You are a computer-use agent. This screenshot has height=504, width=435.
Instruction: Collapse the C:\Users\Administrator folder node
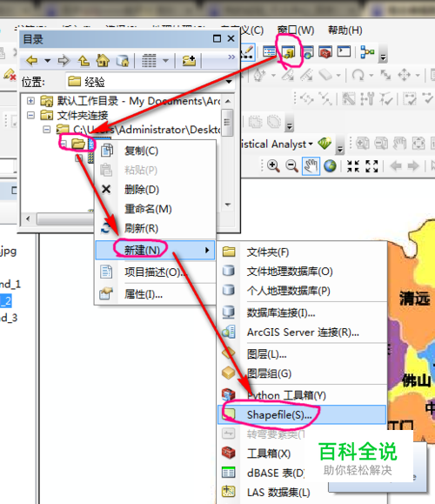47,129
